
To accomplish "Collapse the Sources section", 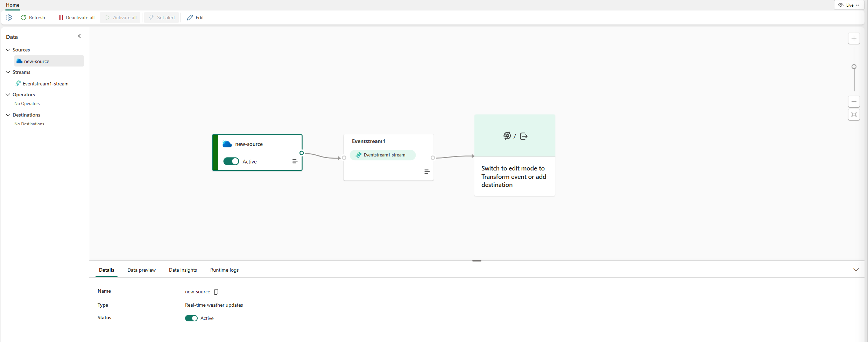I will 8,50.
